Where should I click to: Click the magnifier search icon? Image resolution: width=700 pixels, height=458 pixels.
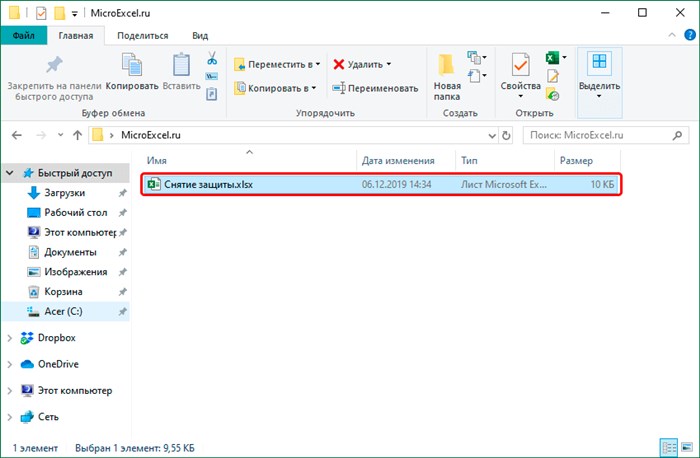677,135
